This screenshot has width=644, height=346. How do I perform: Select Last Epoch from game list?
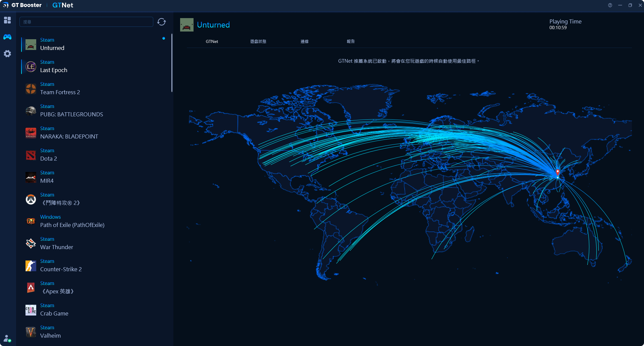(54, 70)
